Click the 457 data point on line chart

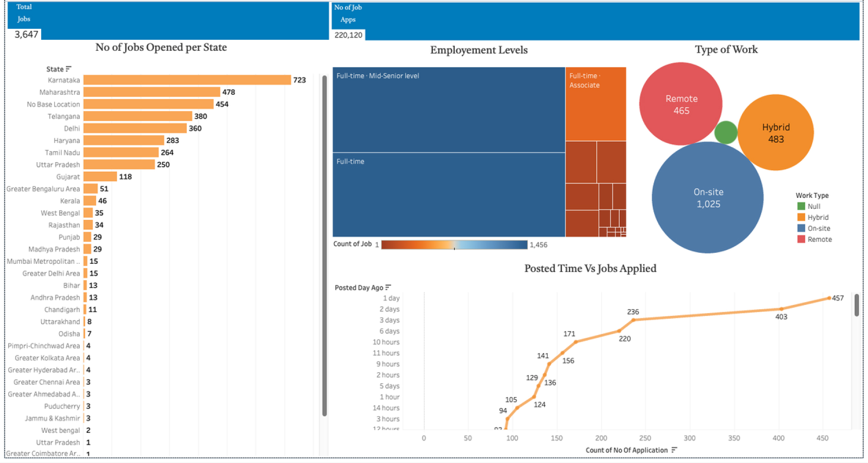(829, 298)
